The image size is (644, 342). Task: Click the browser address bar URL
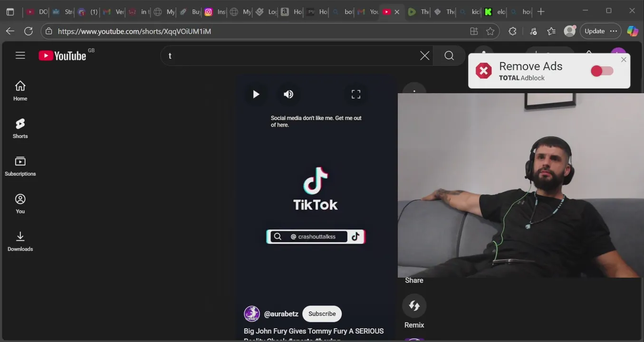[x=135, y=31]
